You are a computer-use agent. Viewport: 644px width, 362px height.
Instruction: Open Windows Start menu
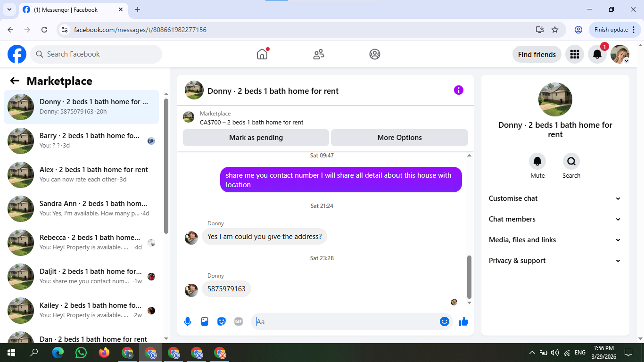point(11,352)
